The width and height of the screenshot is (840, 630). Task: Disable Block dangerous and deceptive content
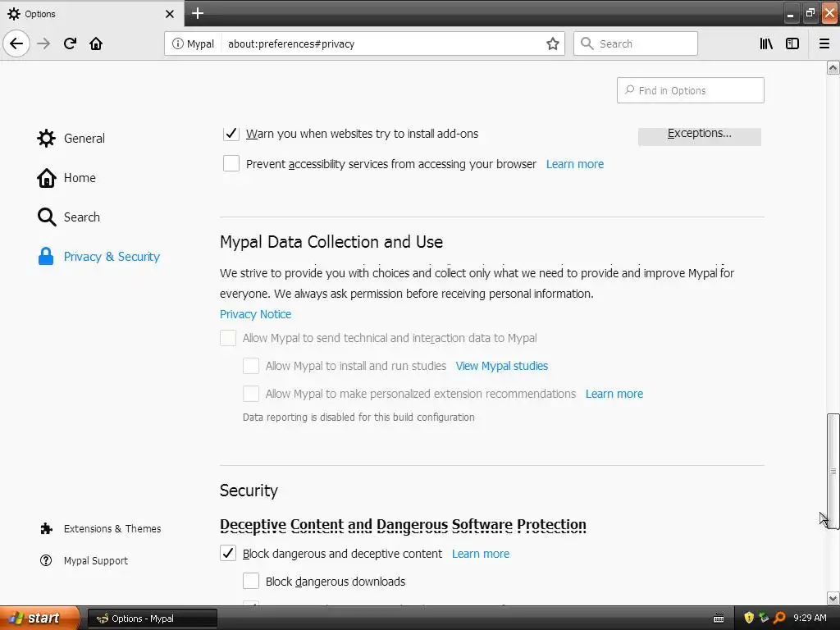tap(228, 554)
